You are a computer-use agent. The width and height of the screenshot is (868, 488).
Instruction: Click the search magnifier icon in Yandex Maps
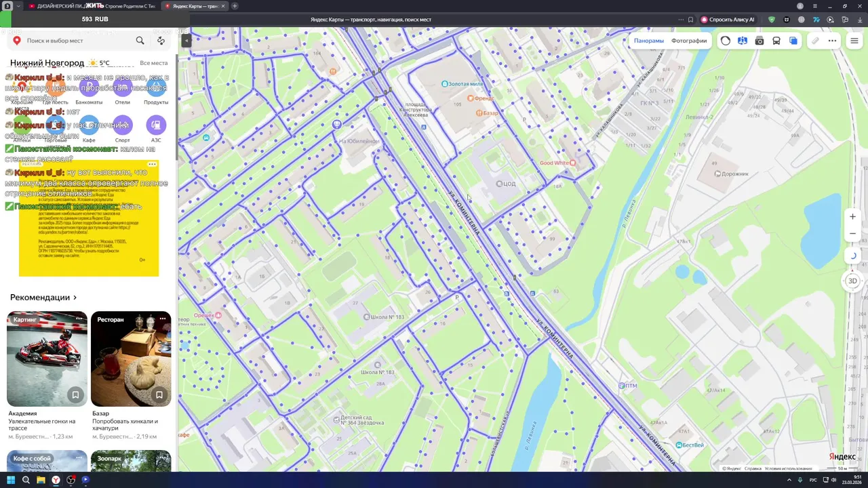point(140,41)
